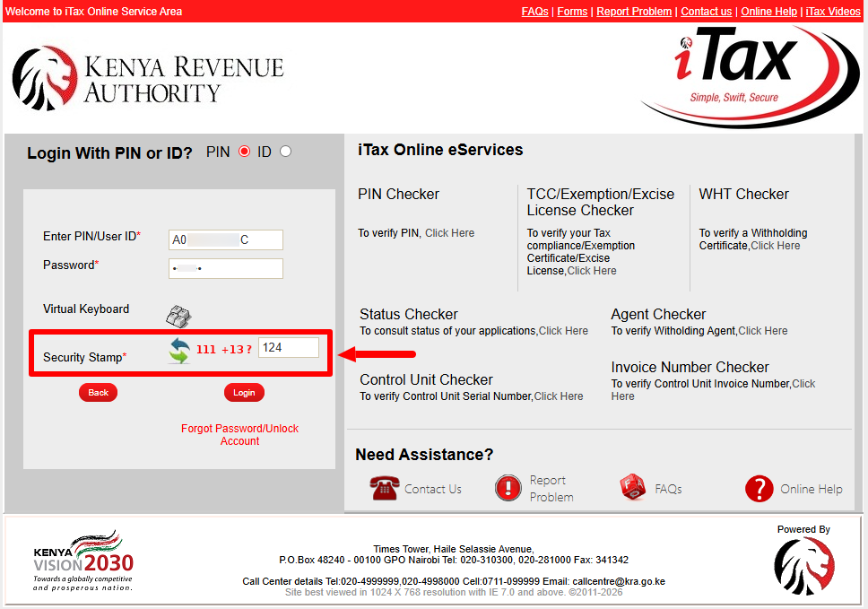Screen dimensions: 868x609
Task: Click the iTax Online eServices heading
Action: 440,150
